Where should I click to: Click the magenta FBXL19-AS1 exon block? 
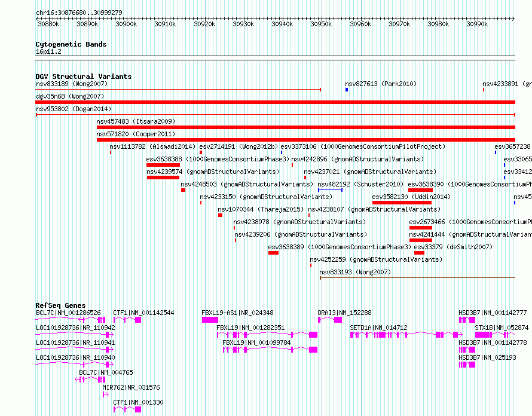point(210,320)
